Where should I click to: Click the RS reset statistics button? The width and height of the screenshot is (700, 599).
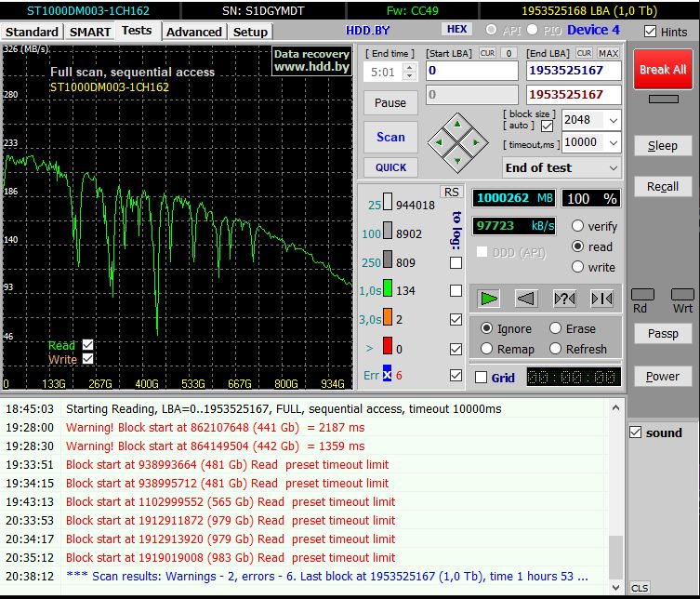[451, 192]
